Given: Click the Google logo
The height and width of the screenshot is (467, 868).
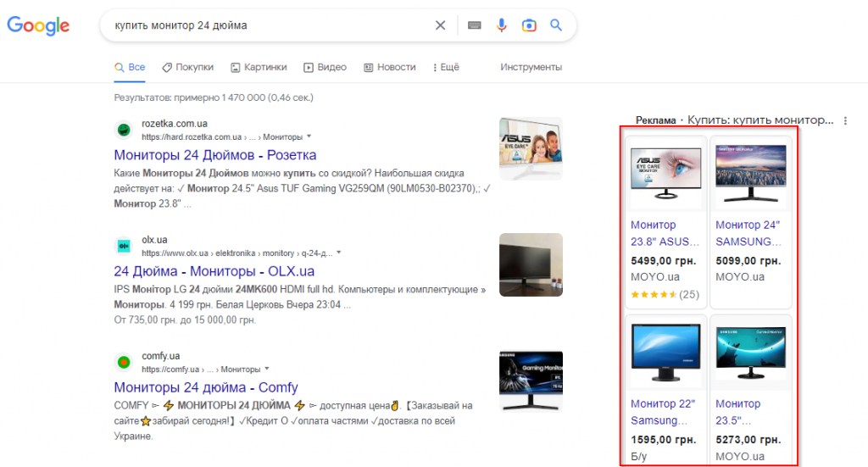Looking at the screenshot, I should point(38,25).
